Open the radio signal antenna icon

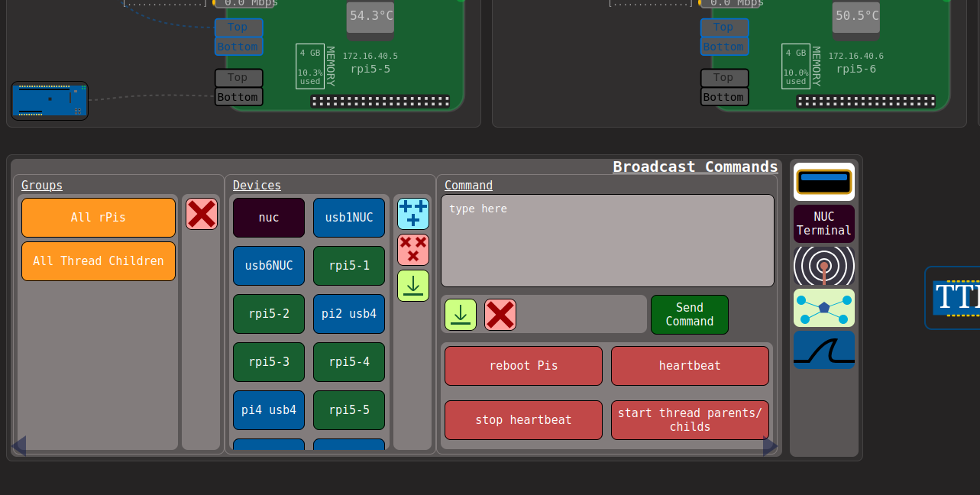click(824, 266)
